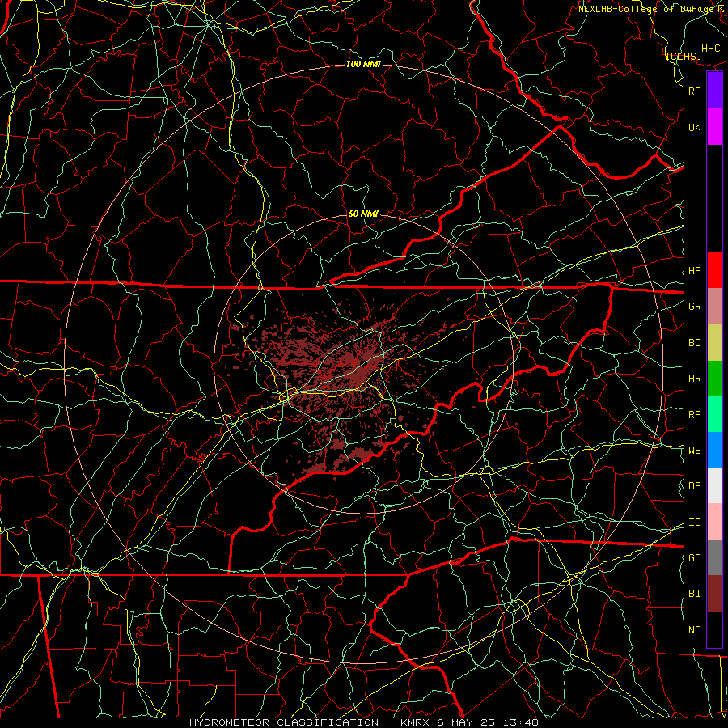This screenshot has height=728, width=728.
Task: Click the "BD" legend label
Action: point(695,343)
